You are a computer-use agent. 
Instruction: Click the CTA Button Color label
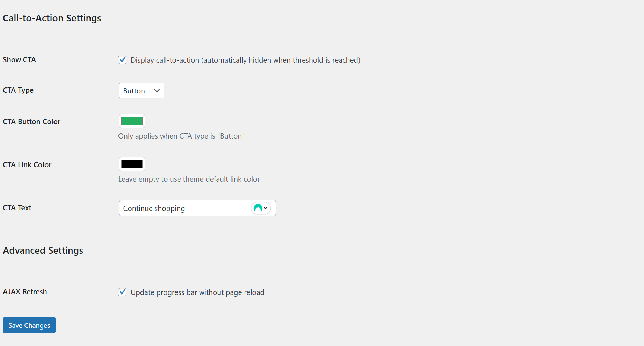click(x=31, y=121)
